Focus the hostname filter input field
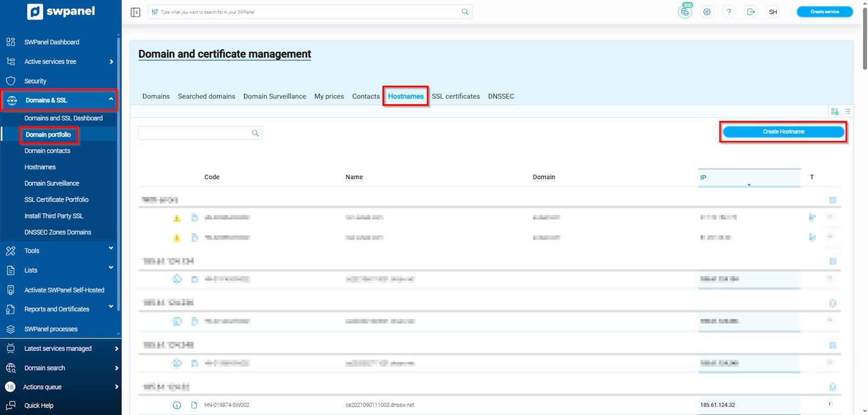The image size is (868, 415). (200, 133)
